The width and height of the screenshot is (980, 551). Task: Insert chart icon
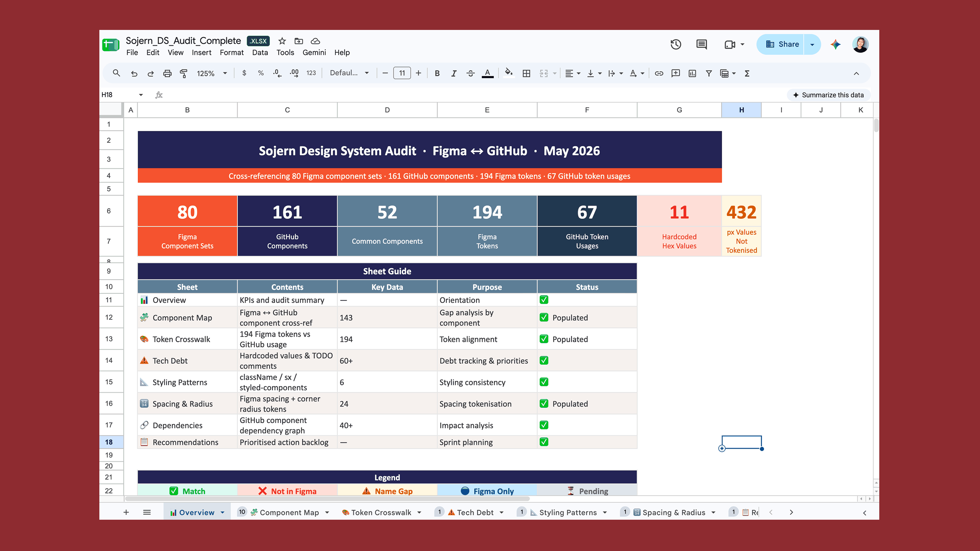click(692, 73)
